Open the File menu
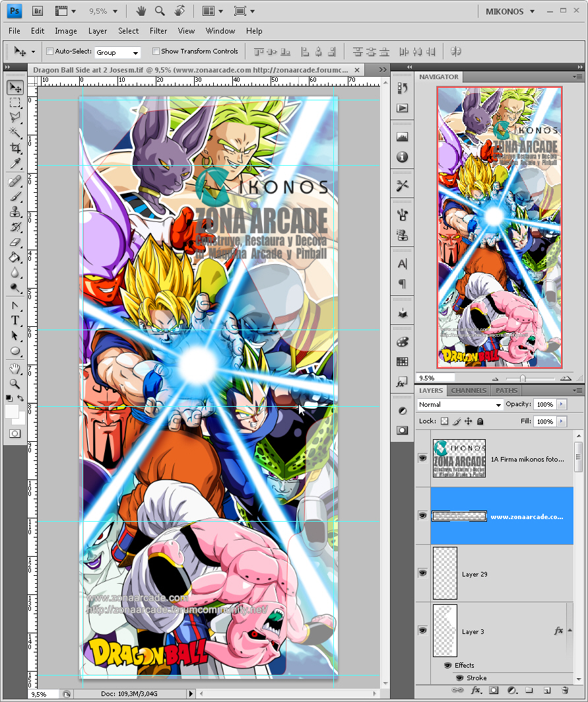Image resolution: width=588 pixels, height=702 pixels. click(15, 31)
